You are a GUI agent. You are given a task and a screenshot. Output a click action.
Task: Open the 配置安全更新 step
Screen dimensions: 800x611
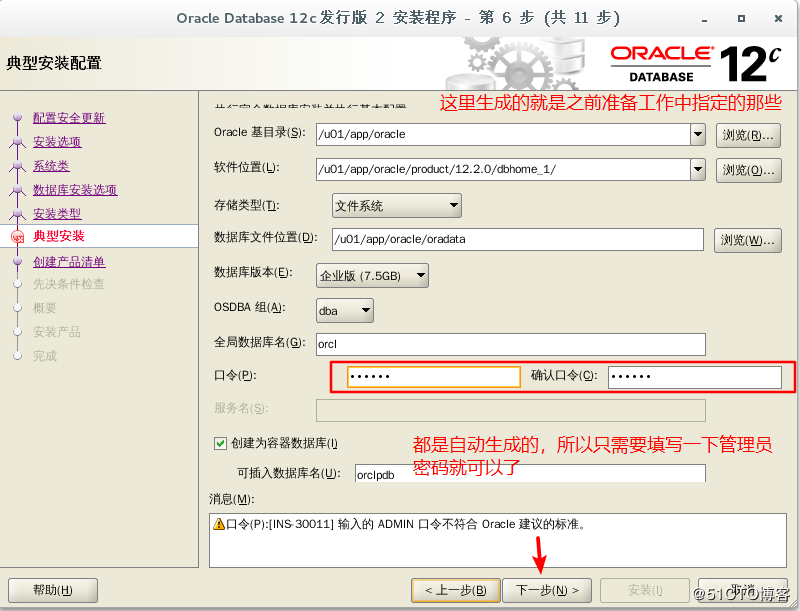[69, 118]
